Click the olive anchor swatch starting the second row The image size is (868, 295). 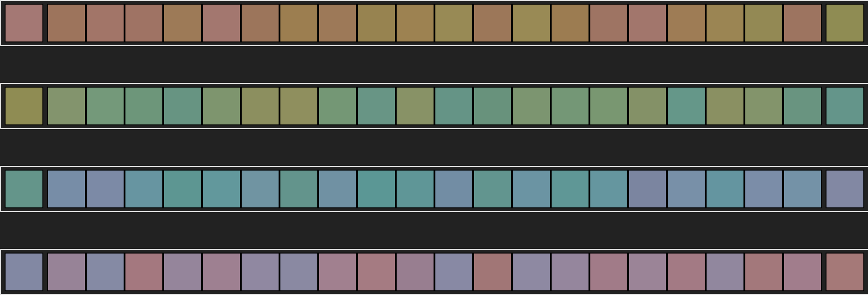pos(24,106)
